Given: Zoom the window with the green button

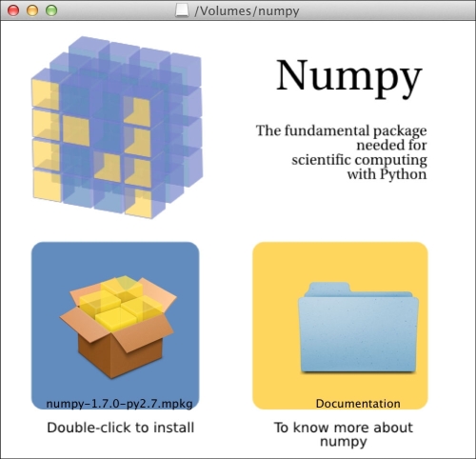Looking at the screenshot, I should coord(51,10).
